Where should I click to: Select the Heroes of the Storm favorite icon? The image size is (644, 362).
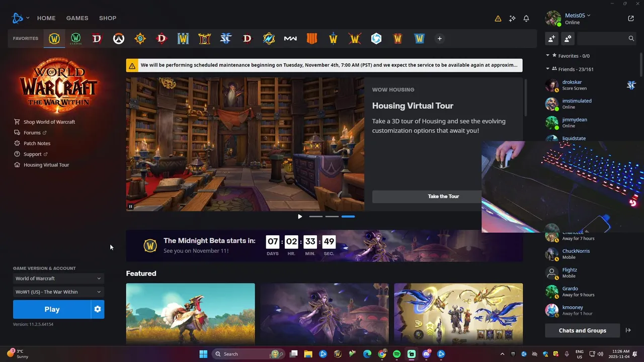pos(376,39)
